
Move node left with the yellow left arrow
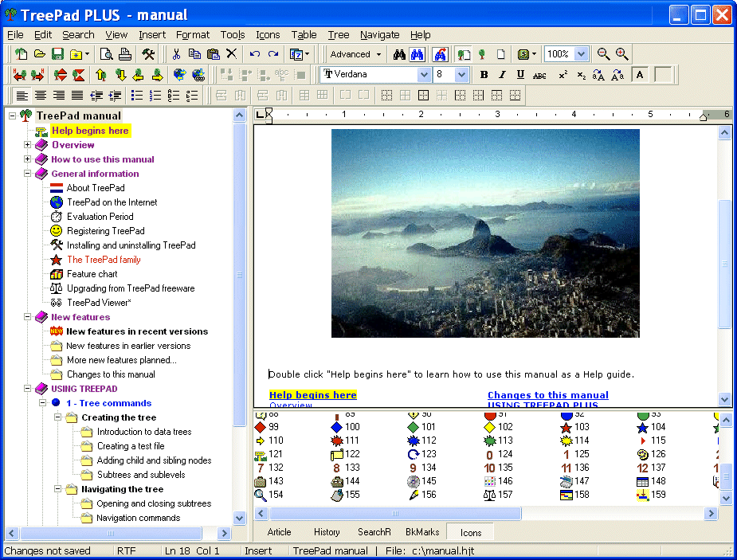[x=138, y=74]
